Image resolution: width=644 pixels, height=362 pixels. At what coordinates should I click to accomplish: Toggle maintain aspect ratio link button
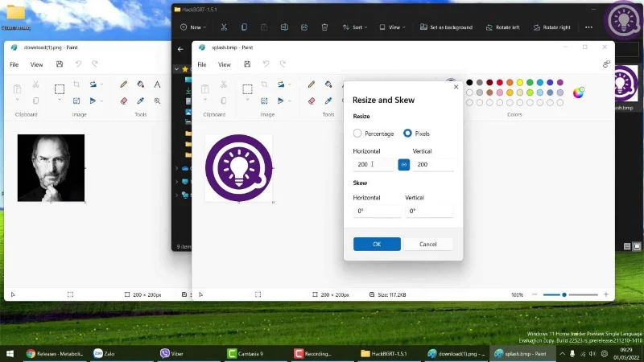(x=404, y=165)
